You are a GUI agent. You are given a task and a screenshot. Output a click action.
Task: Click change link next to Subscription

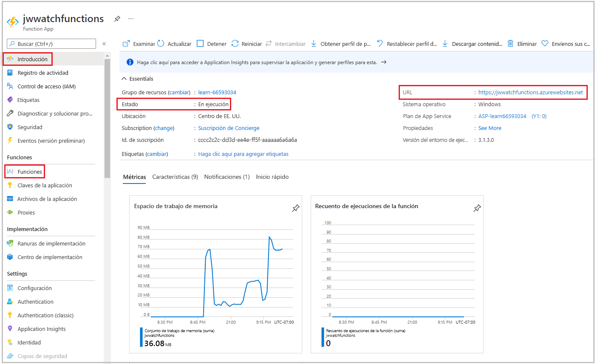point(164,128)
